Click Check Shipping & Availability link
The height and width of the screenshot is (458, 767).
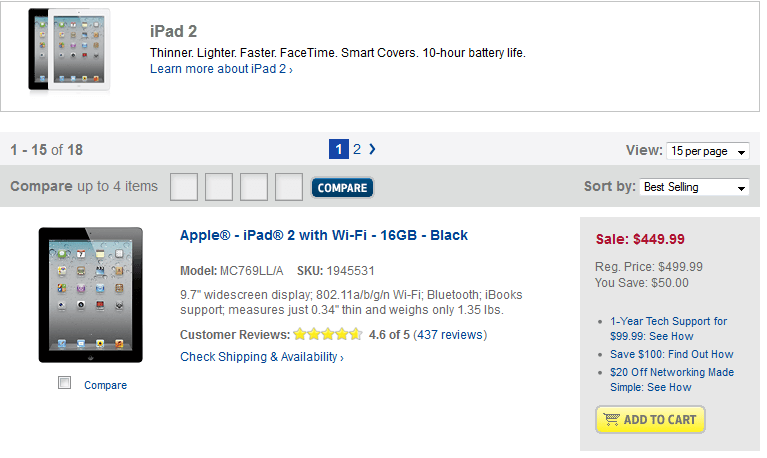coord(261,357)
